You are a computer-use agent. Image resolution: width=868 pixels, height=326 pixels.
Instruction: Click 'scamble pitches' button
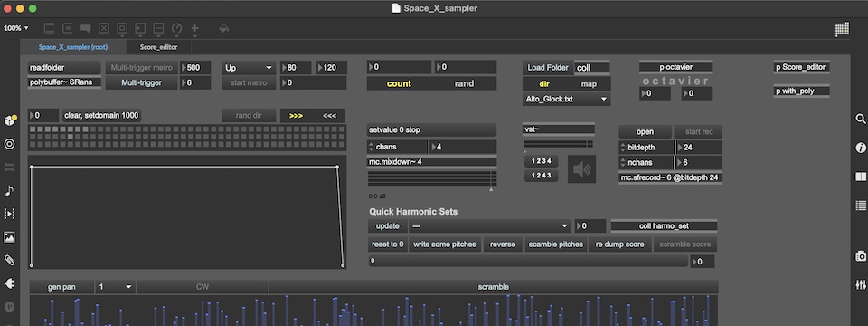pyautogui.click(x=556, y=244)
